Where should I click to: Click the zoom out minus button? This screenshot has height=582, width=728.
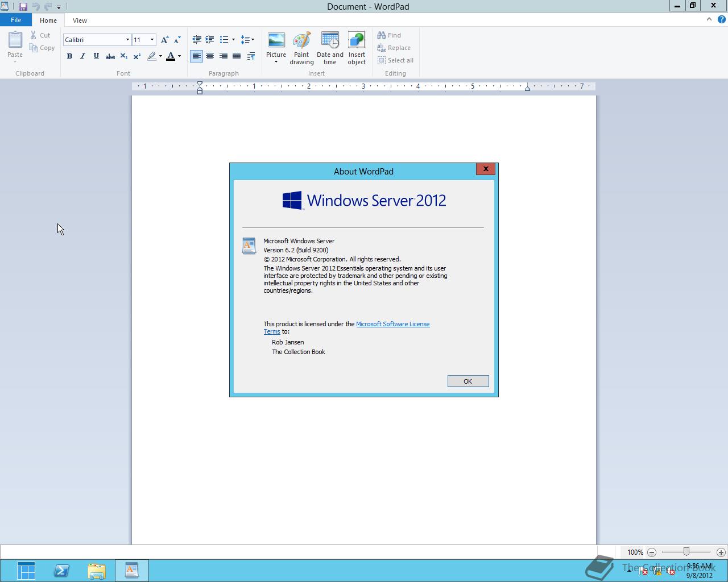click(x=652, y=552)
